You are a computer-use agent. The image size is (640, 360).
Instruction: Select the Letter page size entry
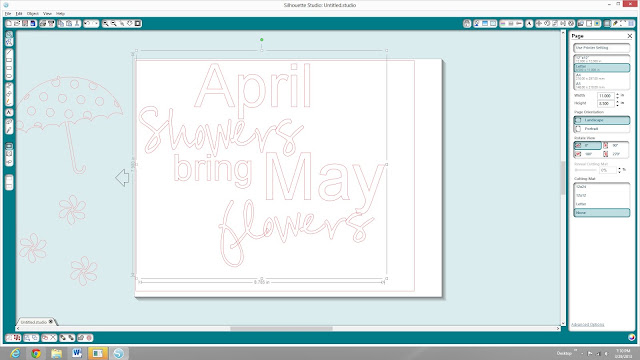click(x=602, y=68)
